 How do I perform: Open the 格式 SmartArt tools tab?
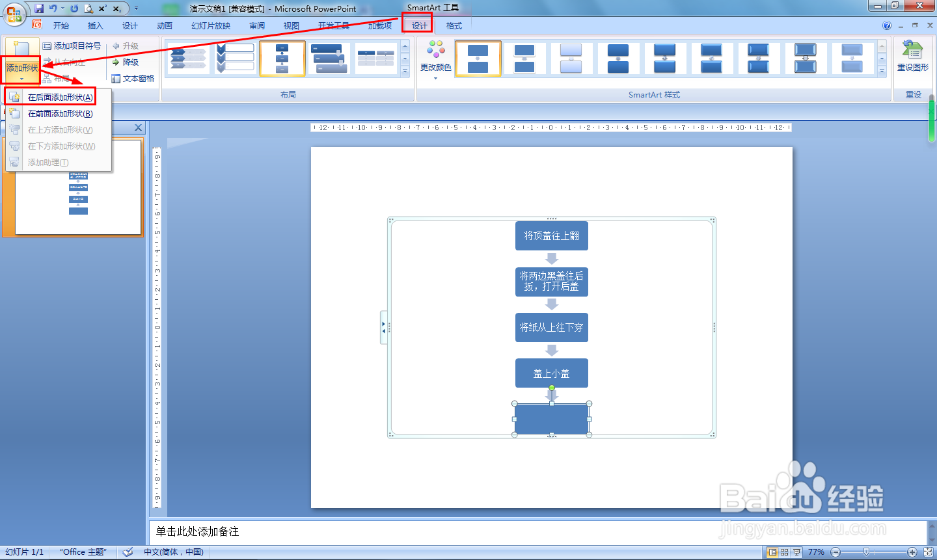pos(454,26)
